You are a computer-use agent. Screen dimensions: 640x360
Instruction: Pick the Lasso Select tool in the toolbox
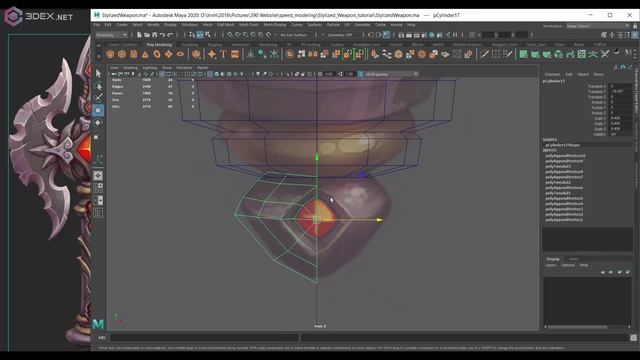click(98, 86)
